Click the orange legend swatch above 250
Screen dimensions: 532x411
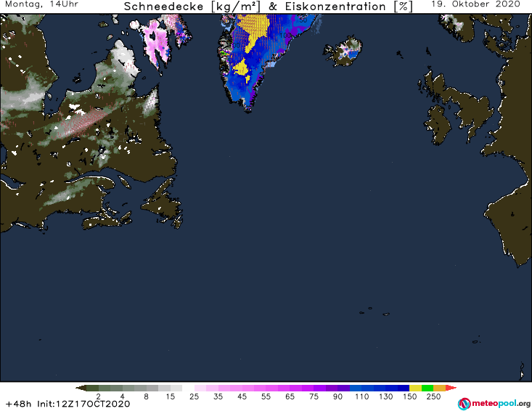point(439,388)
